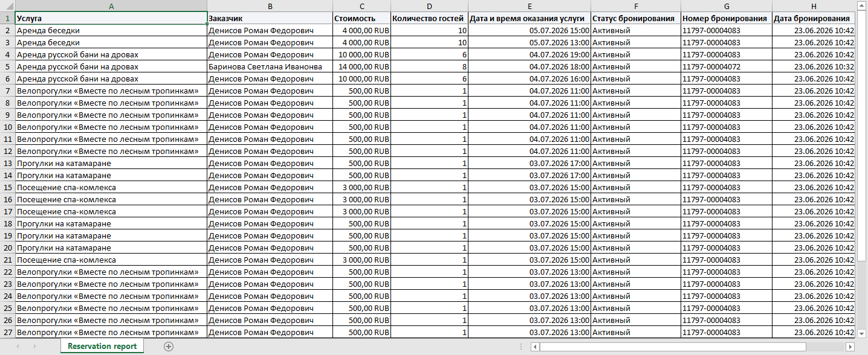Screen dimensions: 868x355
Task: Add a new sheet with plus button
Action: (x=169, y=347)
